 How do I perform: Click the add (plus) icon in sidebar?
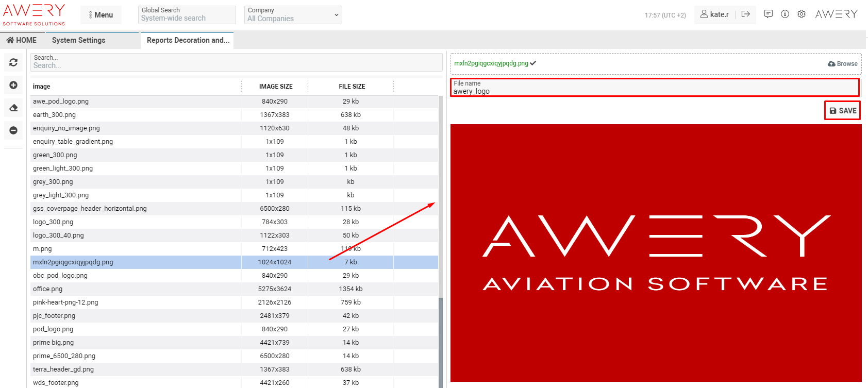pos(13,85)
